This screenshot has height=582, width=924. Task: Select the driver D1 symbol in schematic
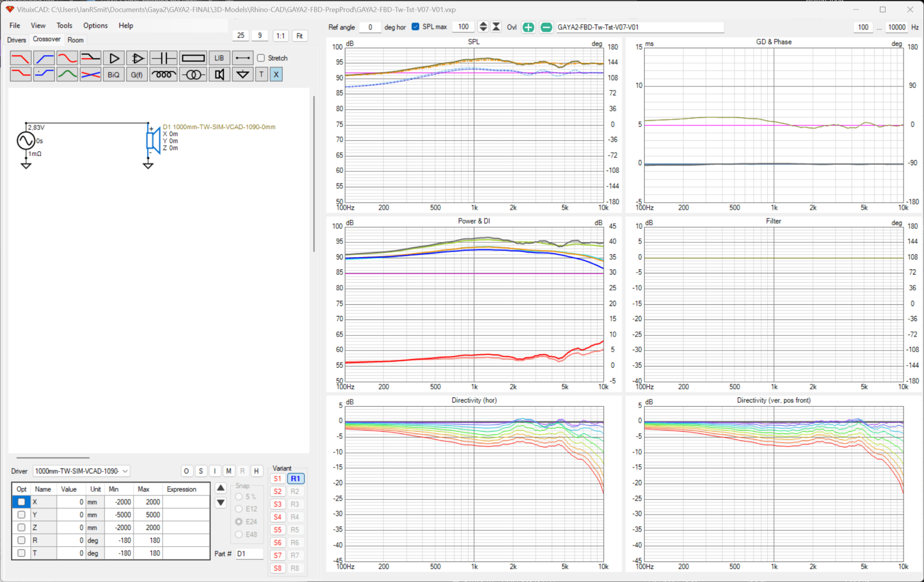click(153, 140)
